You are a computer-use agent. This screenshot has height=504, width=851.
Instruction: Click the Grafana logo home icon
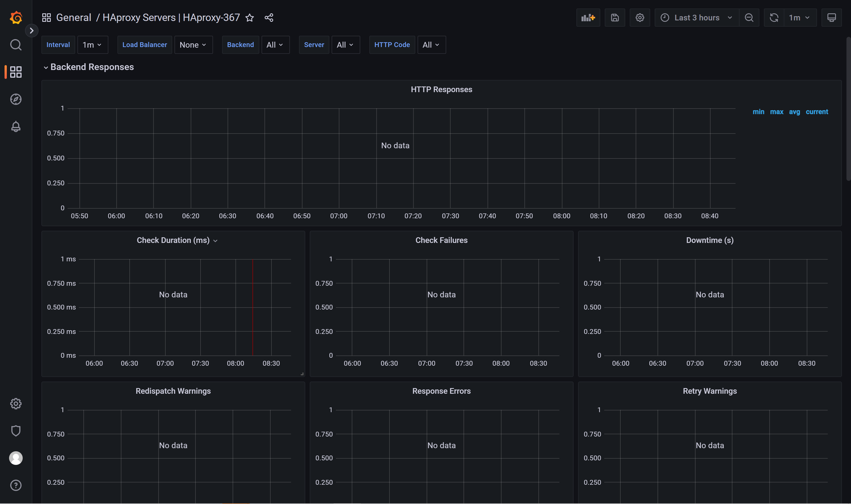(x=16, y=17)
